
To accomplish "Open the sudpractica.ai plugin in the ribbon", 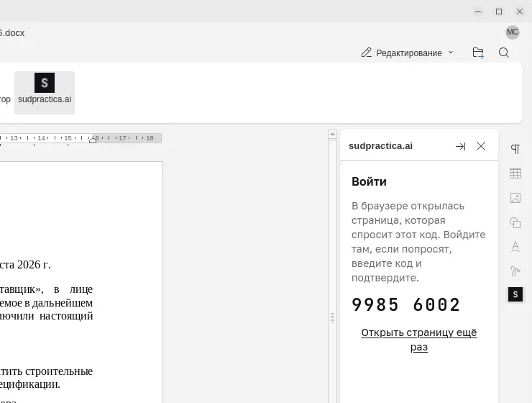I will pos(45,92).
